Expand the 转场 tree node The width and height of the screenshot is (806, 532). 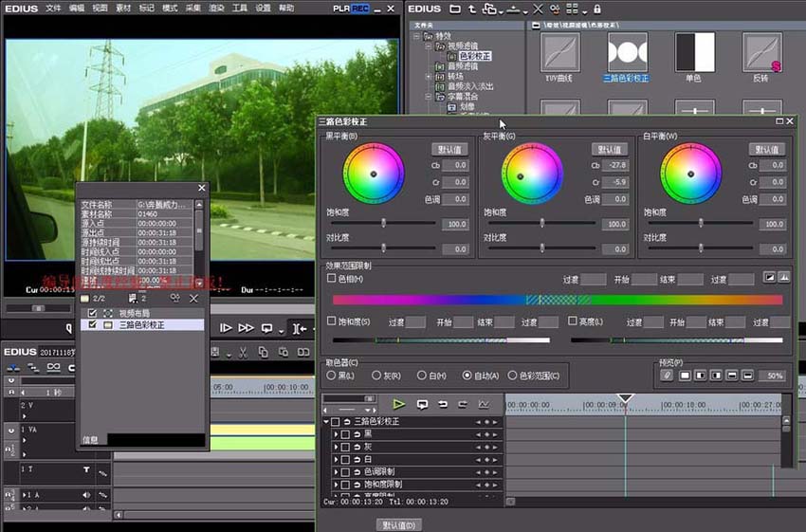pyautogui.click(x=429, y=77)
